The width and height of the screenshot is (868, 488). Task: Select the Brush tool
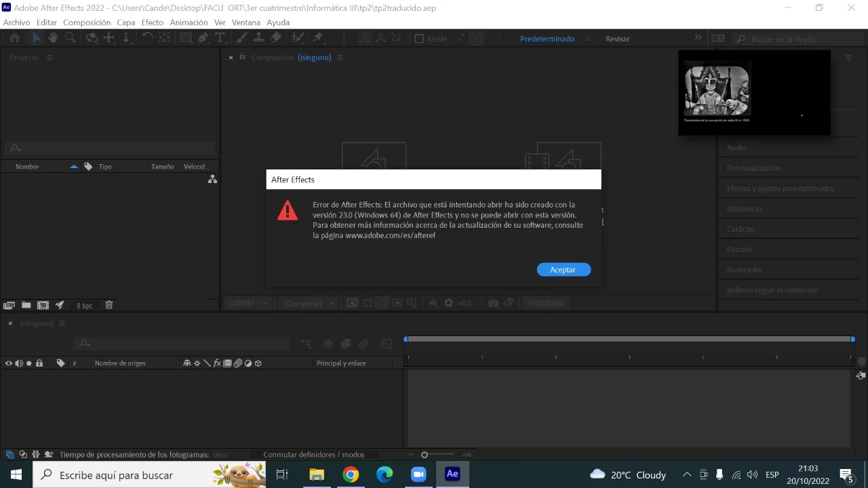tap(241, 38)
